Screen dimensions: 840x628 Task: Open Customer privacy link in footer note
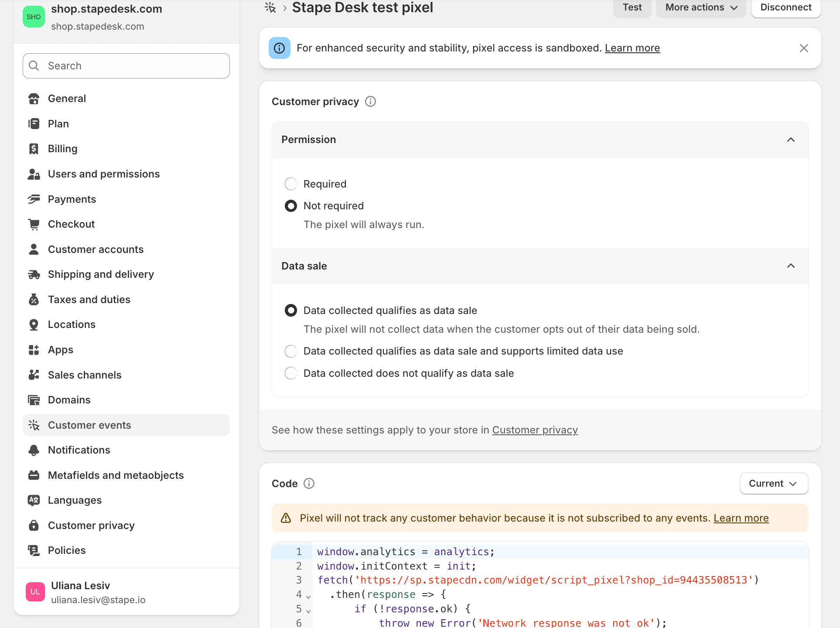(535, 430)
